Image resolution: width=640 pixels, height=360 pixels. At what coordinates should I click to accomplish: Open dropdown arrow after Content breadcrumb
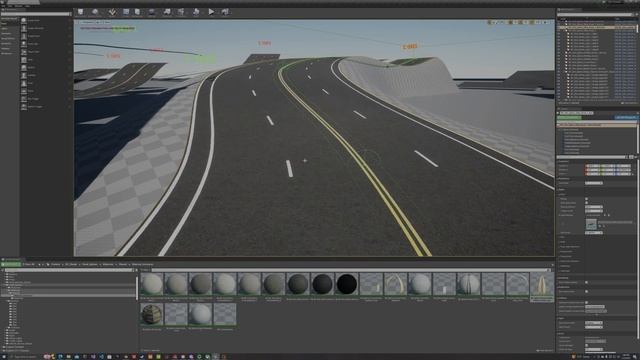(x=62, y=264)
